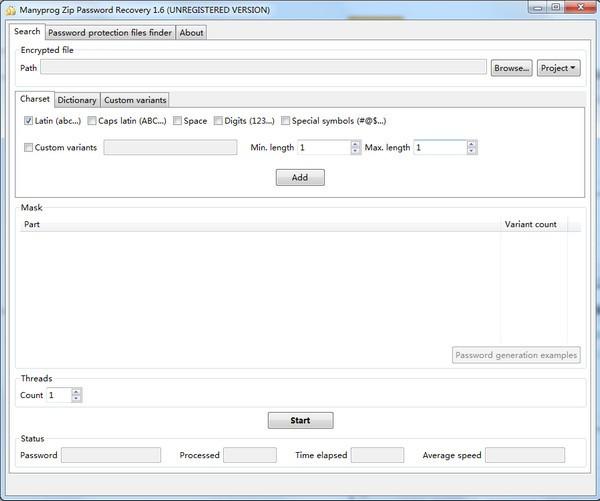Close the Manyprog window
600x501 pixels.
pyautogui.click(x=580, y=7)
